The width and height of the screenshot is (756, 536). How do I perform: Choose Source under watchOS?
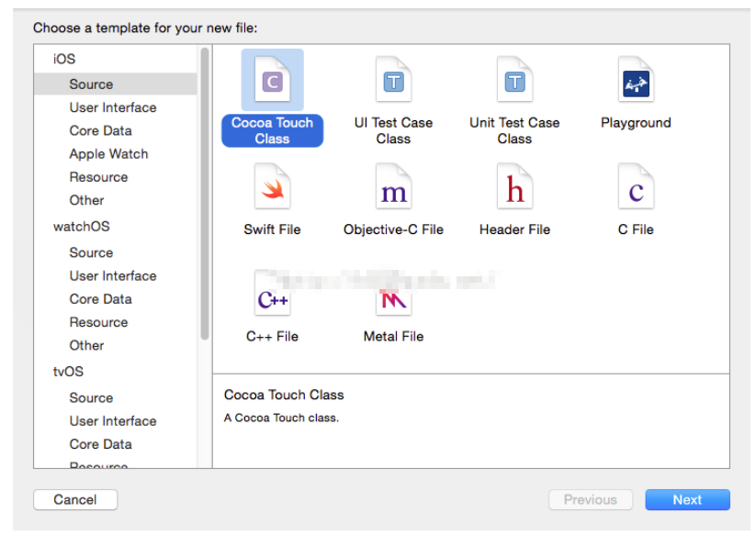tap(91, 252)
